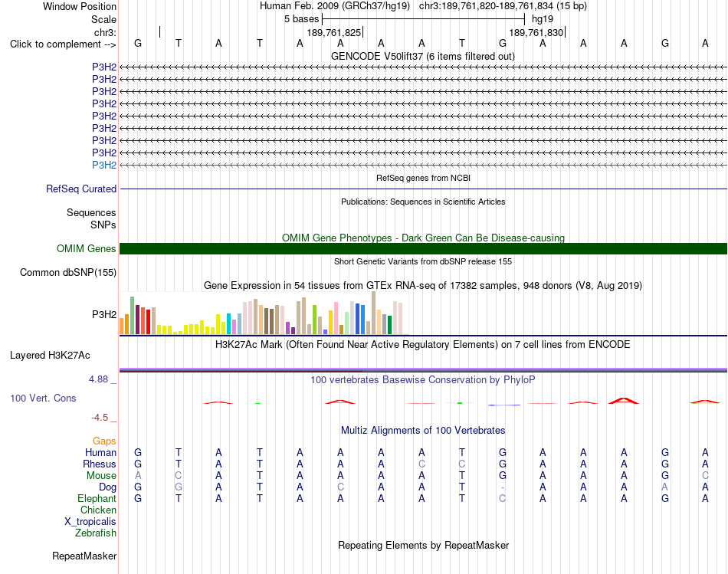Click the Window Position label
Viewport: 728px width, 574px height.
click(80, 6)
